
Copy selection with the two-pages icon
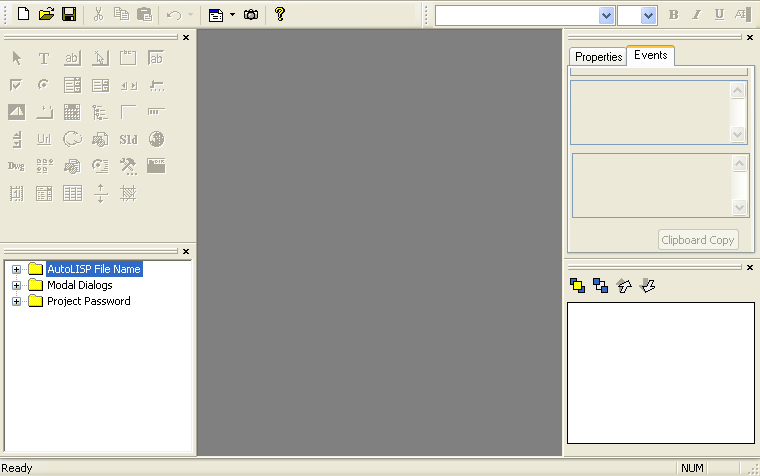(121, 14)
